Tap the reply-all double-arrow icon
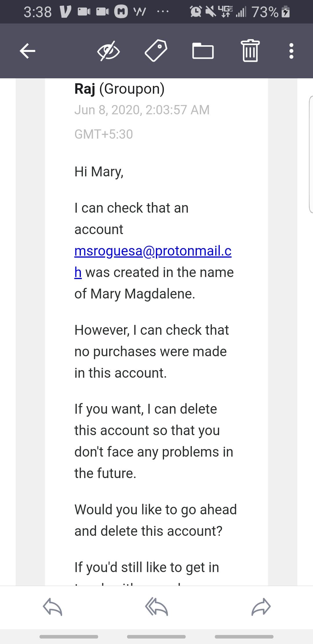 [156, 607]
